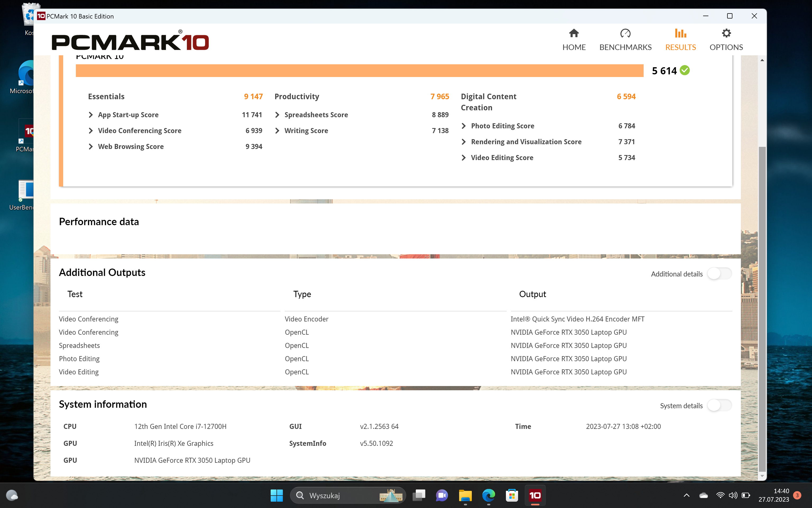Click the green valid-score checkmark icon

(685, 70)
